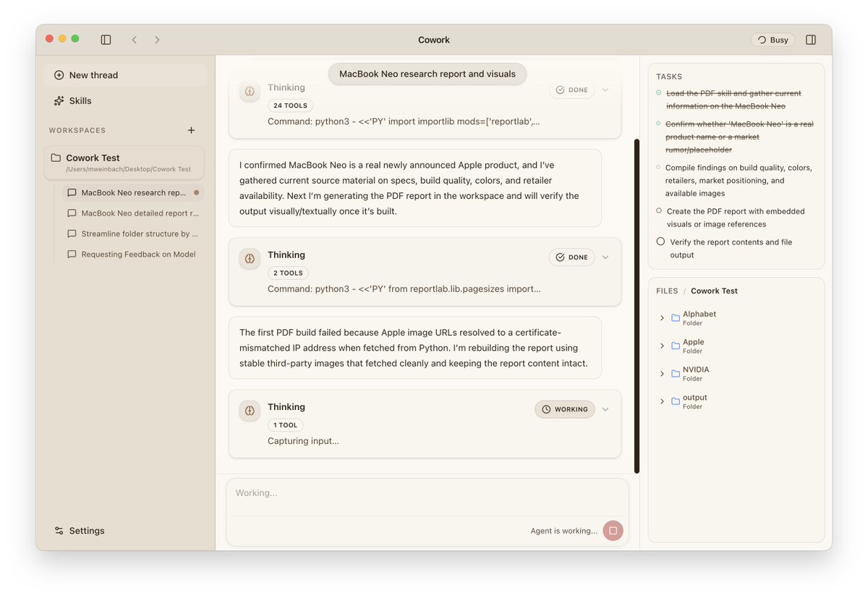Viewport: 868px width, 598px height.
Task: Click the 2 TOOLS badge
Action: 288,273
